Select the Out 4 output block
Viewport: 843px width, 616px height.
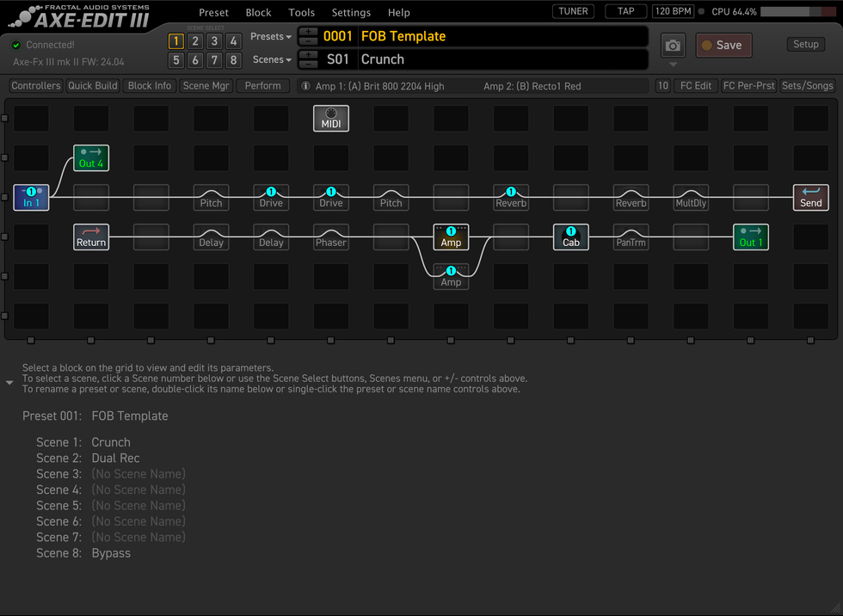pos(91,158)
